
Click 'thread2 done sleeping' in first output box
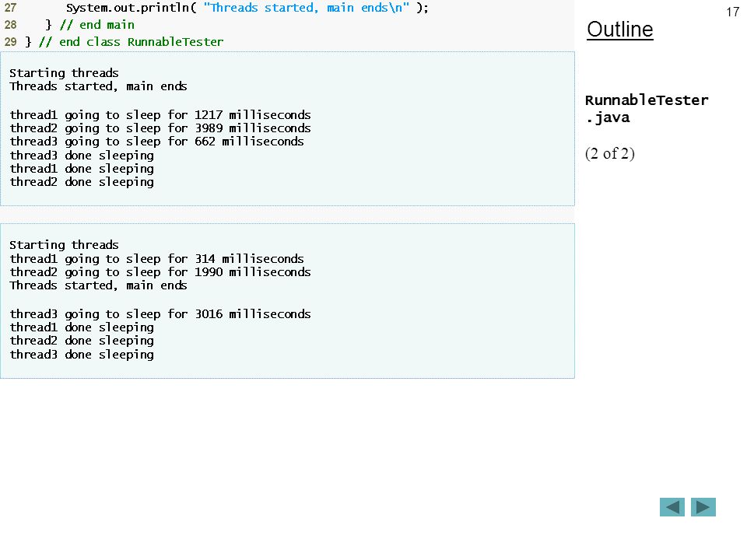coord(82,182)
